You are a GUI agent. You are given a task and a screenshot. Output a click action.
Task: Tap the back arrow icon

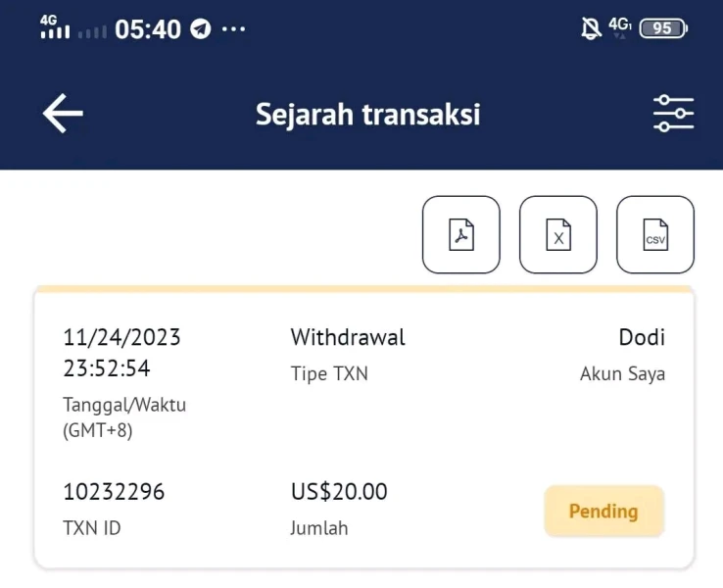coord(63,115)
